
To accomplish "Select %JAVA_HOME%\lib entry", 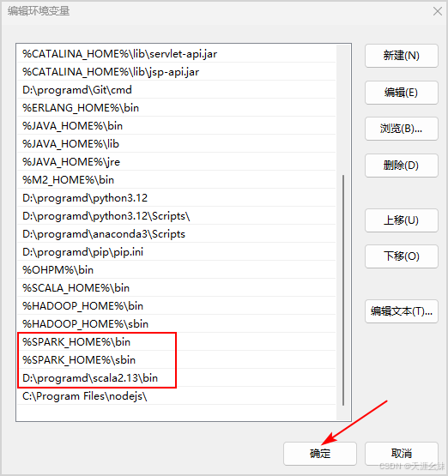I will click(x=177, y=144).
